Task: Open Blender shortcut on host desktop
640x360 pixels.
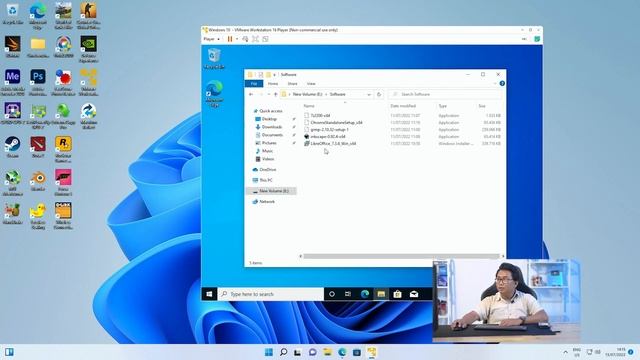Action: tap(38, 181)
